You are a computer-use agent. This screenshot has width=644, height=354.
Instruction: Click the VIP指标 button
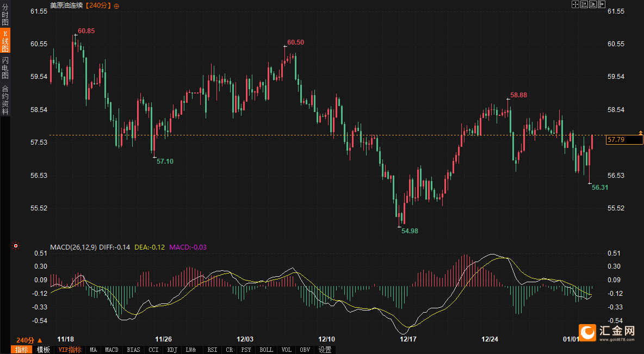pyautogui.click(x=70, y=350)
